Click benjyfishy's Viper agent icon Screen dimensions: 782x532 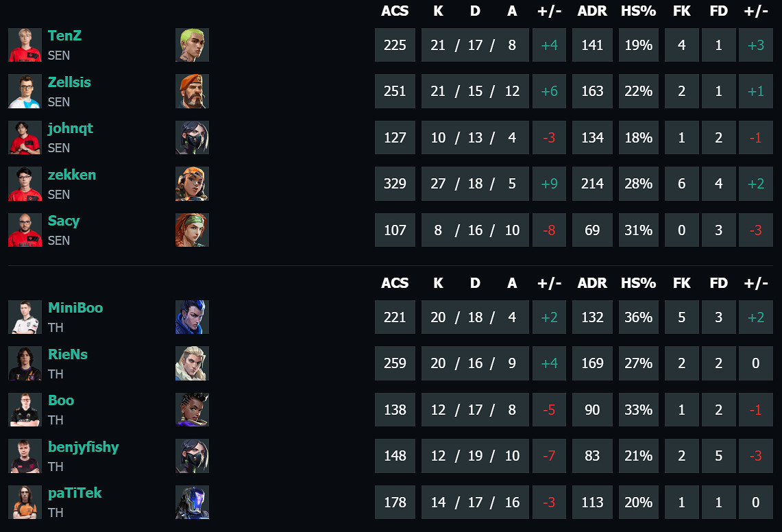(192, 456)
